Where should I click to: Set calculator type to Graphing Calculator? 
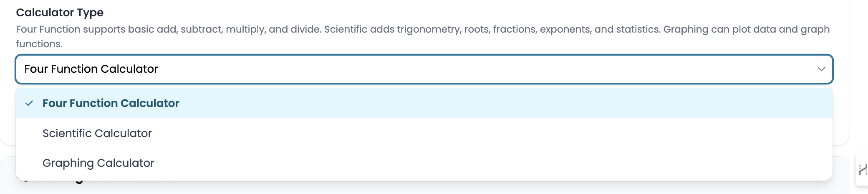pyautogui.click(x=98, y=163)
